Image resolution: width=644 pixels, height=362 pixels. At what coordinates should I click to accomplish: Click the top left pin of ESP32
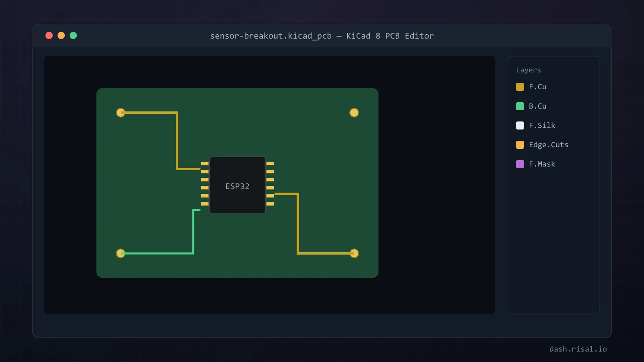[x=205, y=164]
